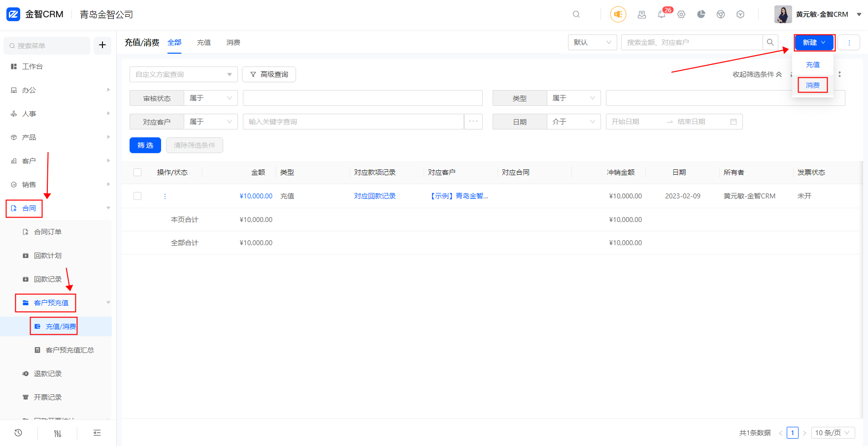
Task: Switch to the 全部 tab
Action: 174,42
